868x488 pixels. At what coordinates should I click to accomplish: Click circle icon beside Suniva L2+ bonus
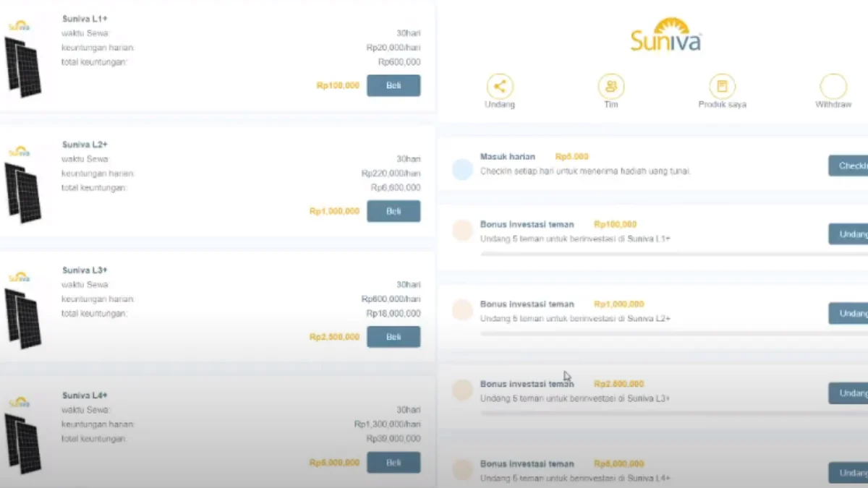pyautogui.click(x=462, y=311)
